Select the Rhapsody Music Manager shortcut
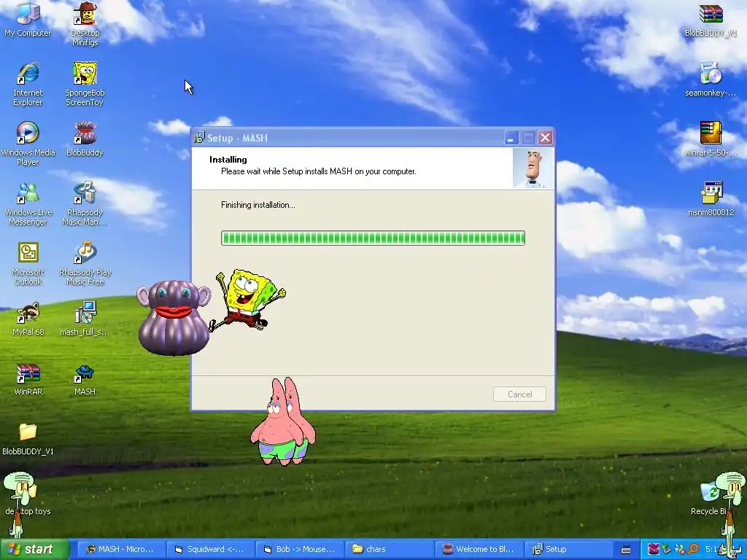The height and width of the screenshot is (560, 747). tap(85, 204)
